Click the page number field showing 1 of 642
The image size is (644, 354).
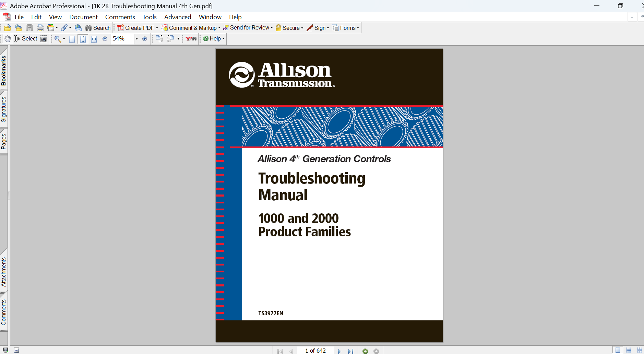(315, 351)
